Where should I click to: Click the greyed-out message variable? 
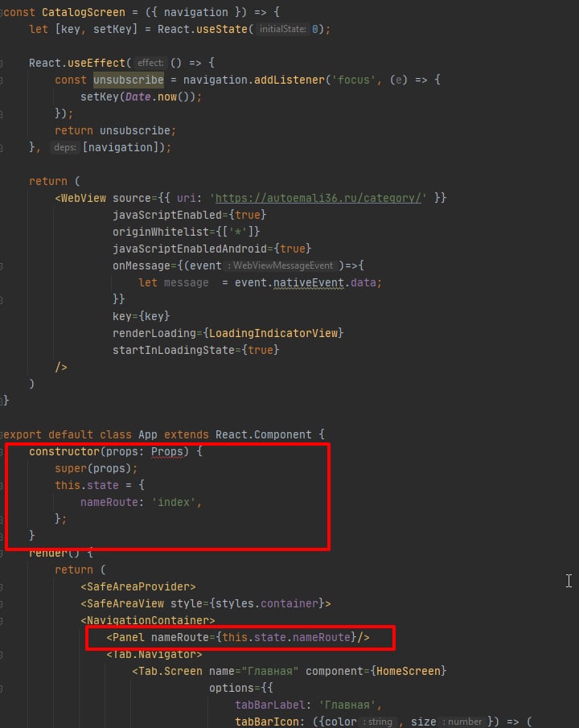click(x=187, y=282)
